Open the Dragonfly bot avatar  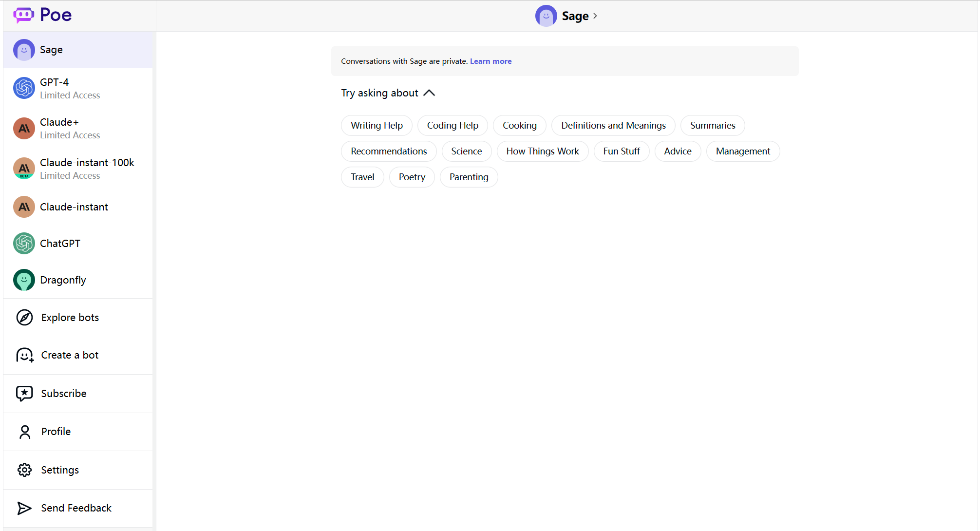pos(24,280)
